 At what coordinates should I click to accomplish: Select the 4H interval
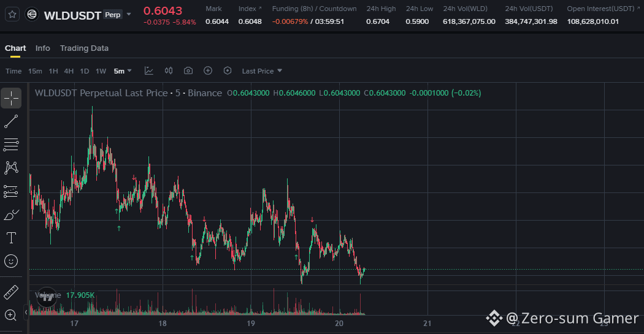[69, 71]
